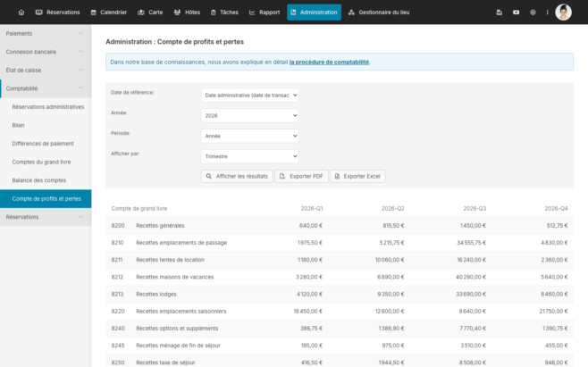Open the Calendrier menu
588x367 pixels.
pos(109,13)
